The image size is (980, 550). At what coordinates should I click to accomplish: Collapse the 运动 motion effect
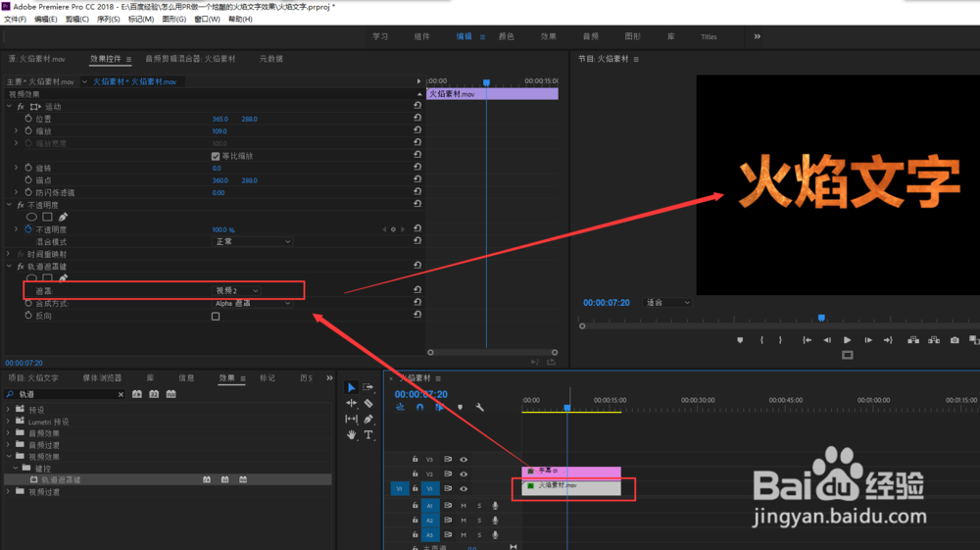click(9, 106)
